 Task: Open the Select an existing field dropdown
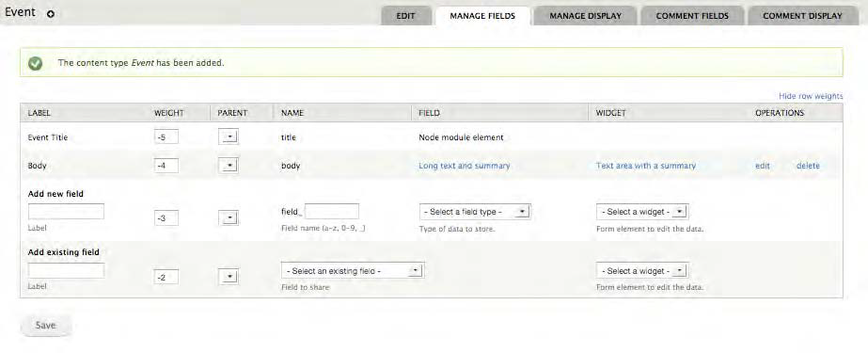[353, 270]
